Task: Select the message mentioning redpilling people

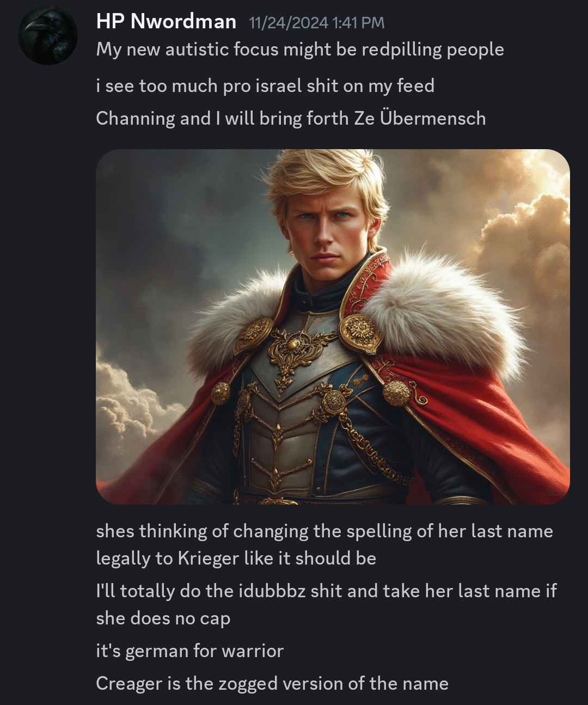Action: (300, 50)
